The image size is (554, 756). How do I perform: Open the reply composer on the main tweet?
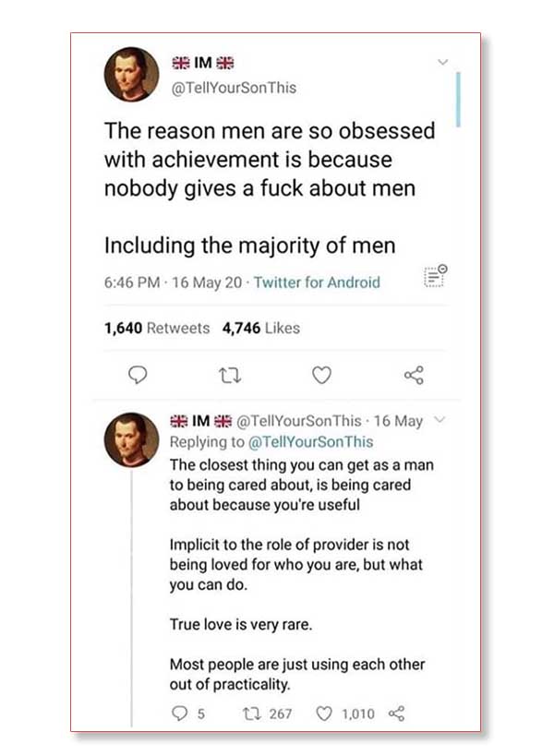[x=136, y=374]
